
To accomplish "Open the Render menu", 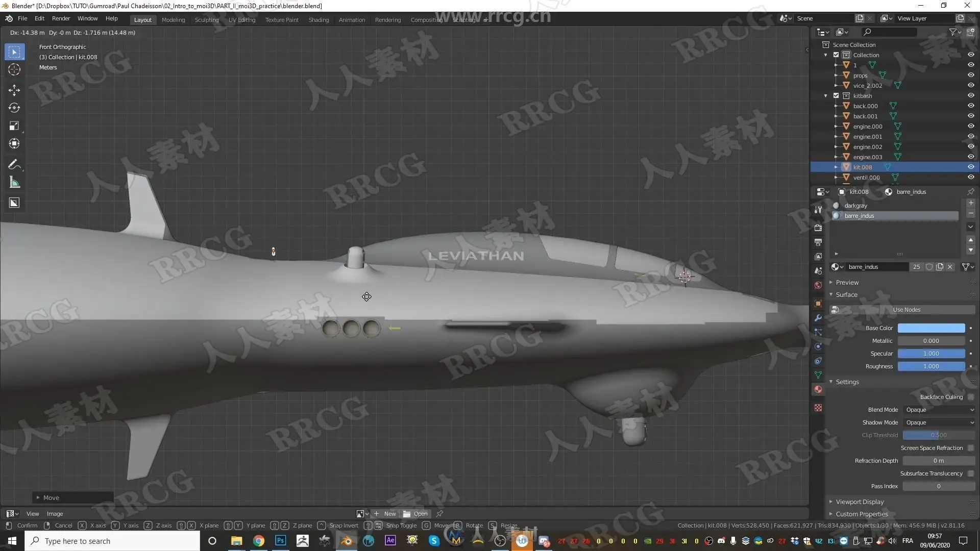I will 61,18.
